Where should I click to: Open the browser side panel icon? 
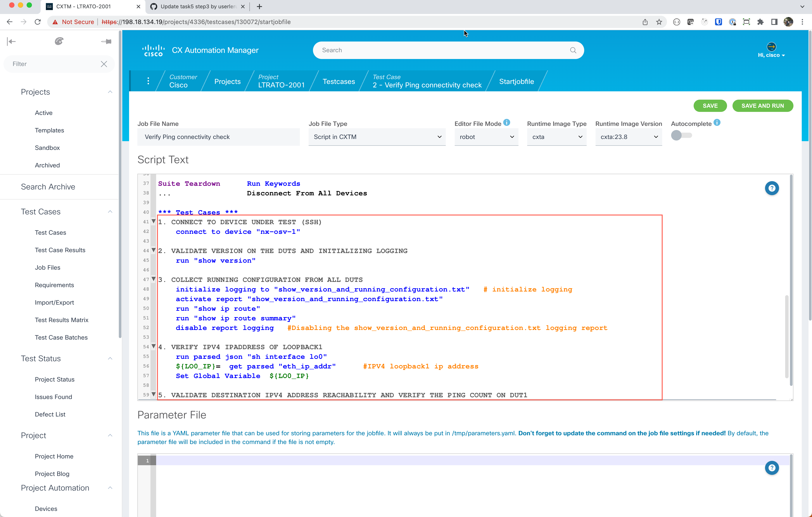(774, 22)
